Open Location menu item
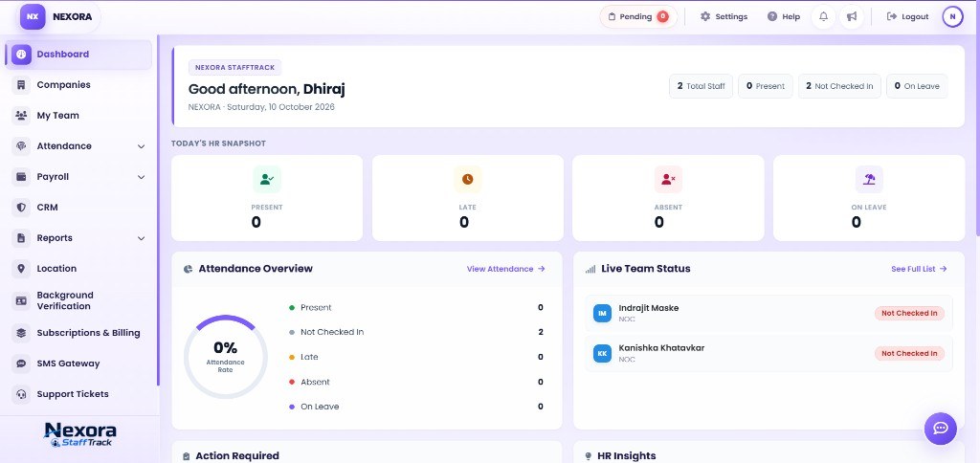Image resolution: width=980 pixels, height=463 pixels. (78, 269)
